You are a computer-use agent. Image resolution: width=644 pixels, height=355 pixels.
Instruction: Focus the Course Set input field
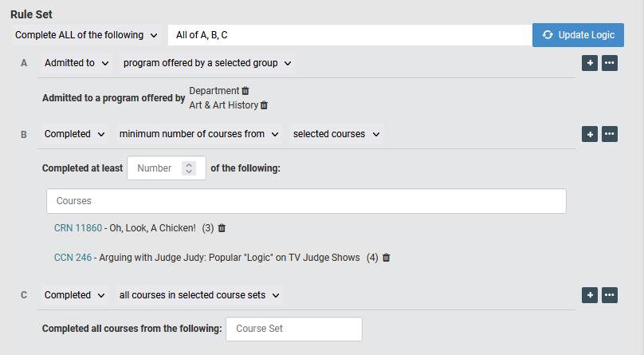(x=294, y=329)
